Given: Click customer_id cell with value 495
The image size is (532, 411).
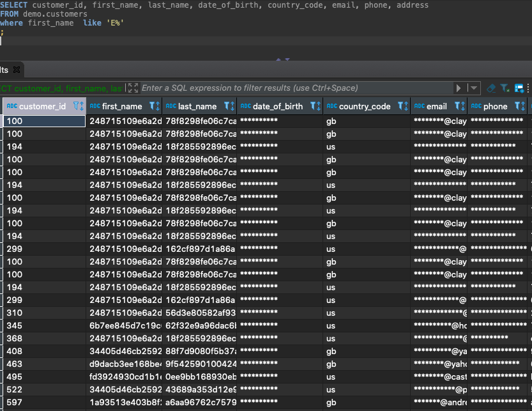Looking at the screenshot, I should click(x=45, y=376).
